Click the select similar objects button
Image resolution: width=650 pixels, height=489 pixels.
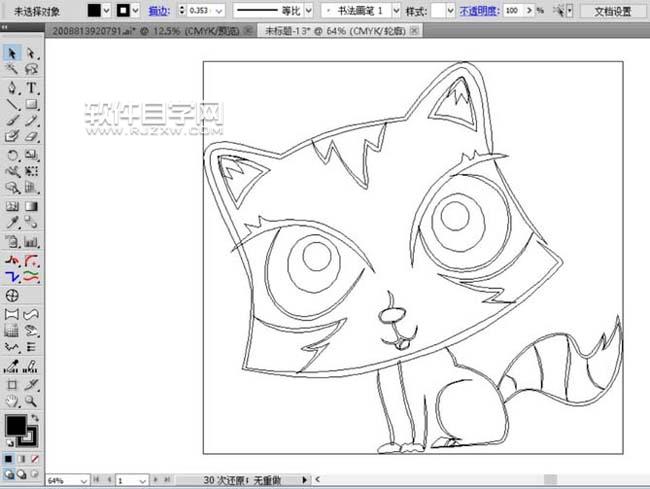pos(560,11)
